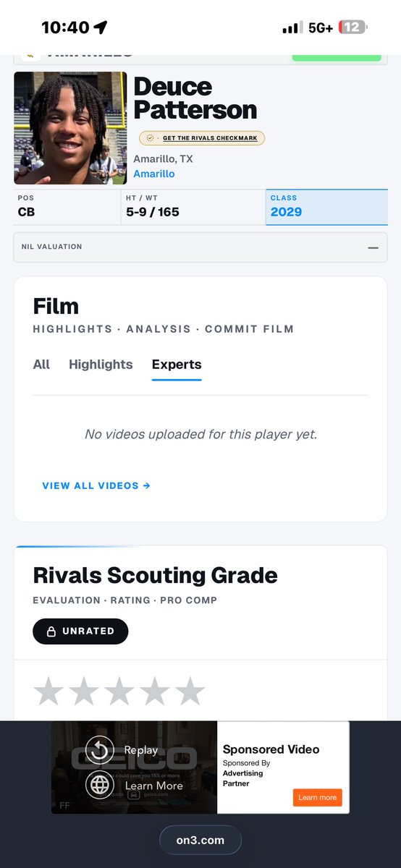Select the first rating star
The width and height of the screenshot is (401, 868).
coord(48,692)
